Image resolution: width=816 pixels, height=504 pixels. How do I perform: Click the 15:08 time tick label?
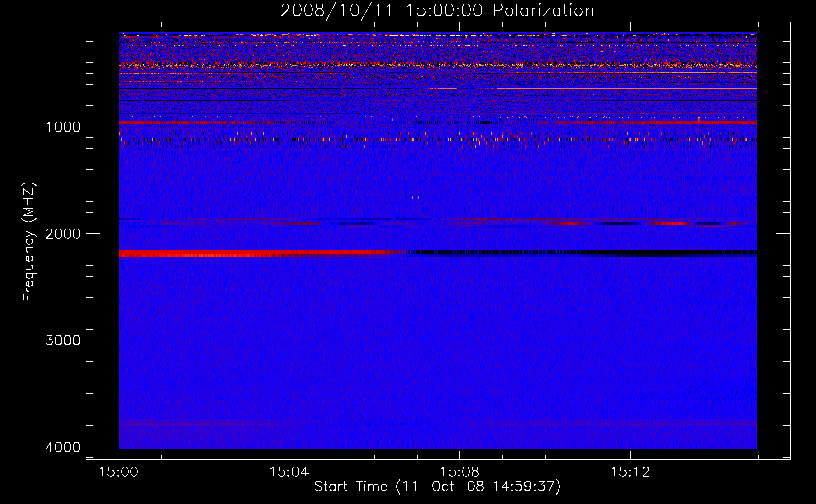click(x=459, y=472)
